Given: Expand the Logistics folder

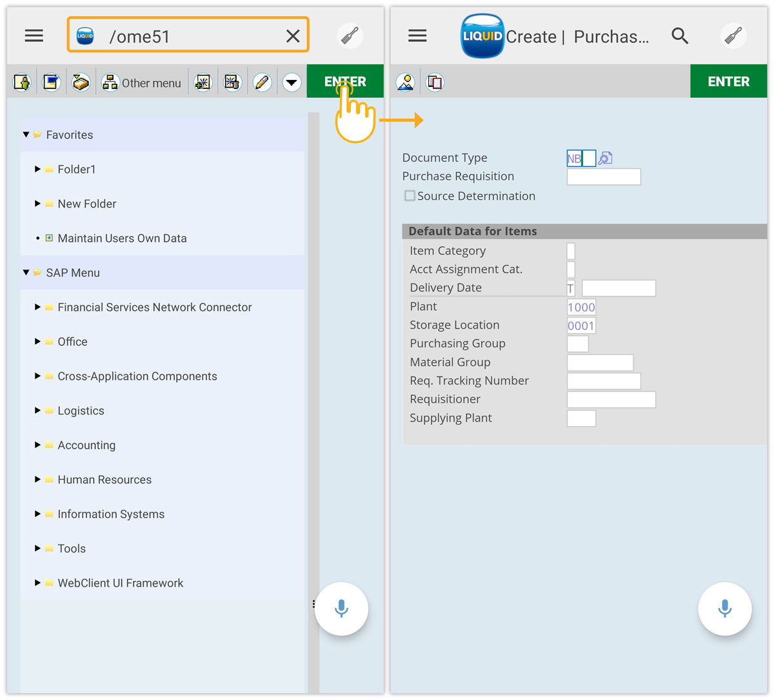Looking at the screenshot, I should point(37,411).
